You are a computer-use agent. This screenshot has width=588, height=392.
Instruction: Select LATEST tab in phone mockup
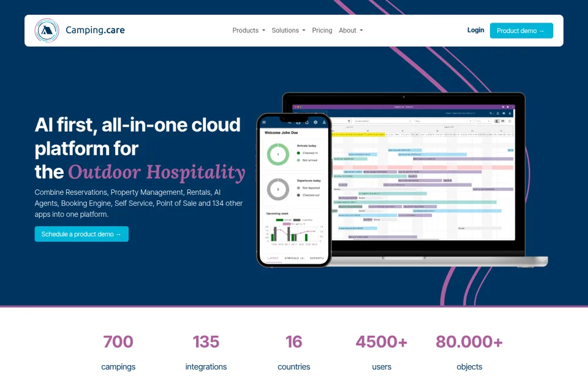point(273,258)
